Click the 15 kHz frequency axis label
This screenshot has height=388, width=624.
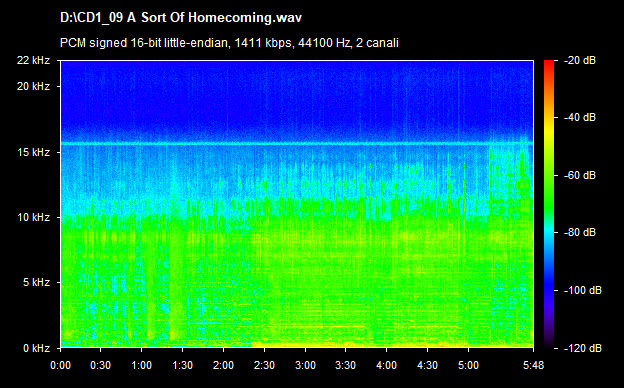click(33, 152)
